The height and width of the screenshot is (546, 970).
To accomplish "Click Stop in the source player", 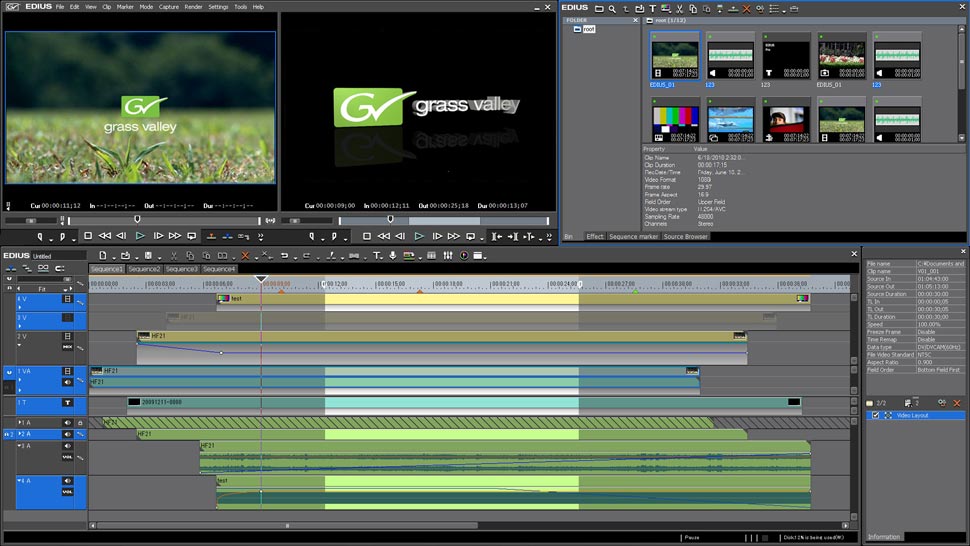I will click(x=88, y=236).
